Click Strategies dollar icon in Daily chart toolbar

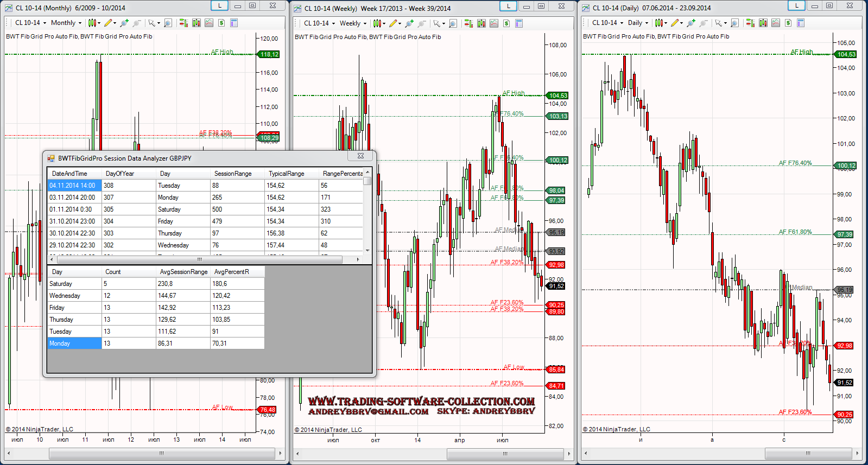(x=788, y=23)
